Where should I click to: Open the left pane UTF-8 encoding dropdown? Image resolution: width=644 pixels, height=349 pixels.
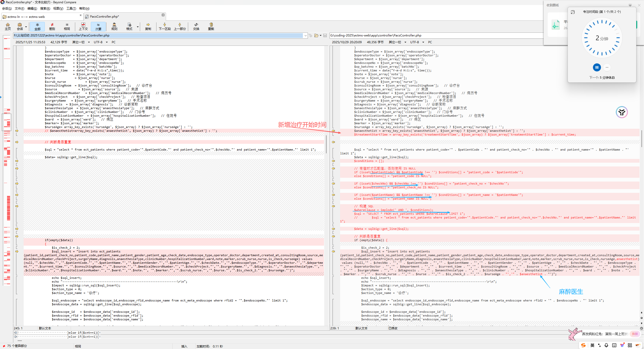point(101,42)
